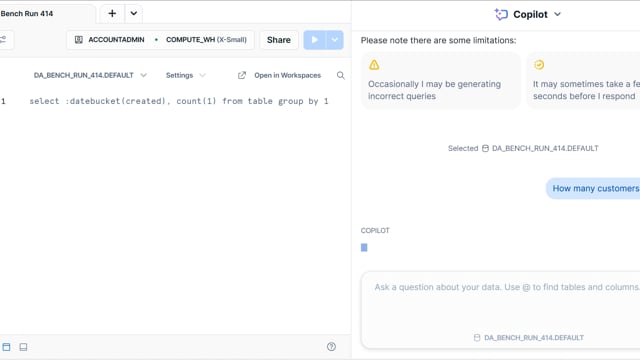Click into SQL editor query line
640x360 pixels.
(179, 101)
